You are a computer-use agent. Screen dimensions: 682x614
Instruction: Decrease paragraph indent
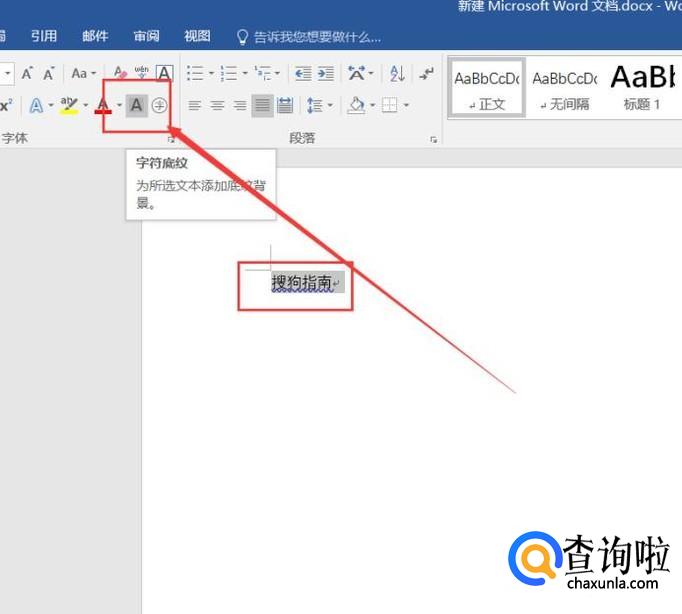pyautogui.click(x=303, y=73)
